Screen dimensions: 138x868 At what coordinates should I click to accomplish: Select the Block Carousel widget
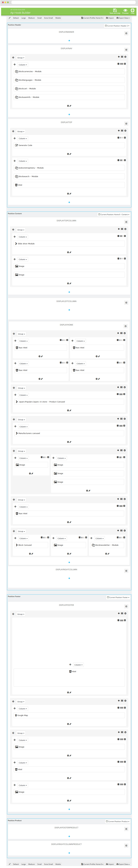[x=31, y=545]
